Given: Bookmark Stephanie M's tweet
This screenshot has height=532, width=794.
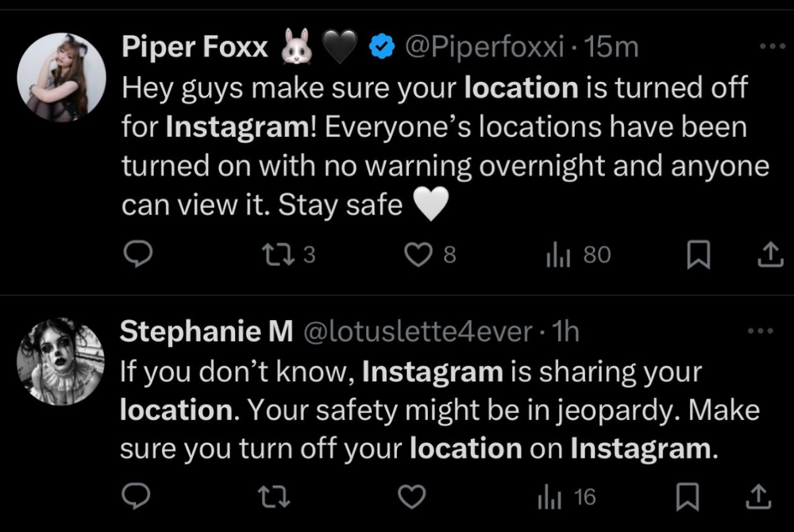Looking at the screenshot, I should pos(688,496).
